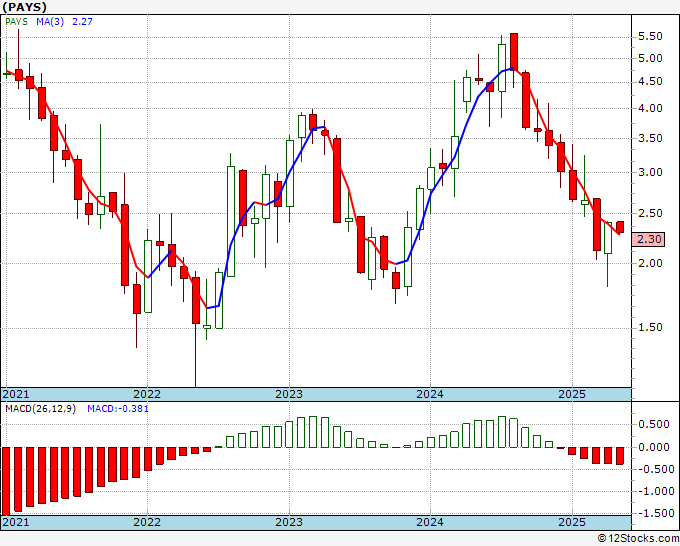Open the 12Stocks.com copyright link
This screenshot has width=680, height=546.
(638, 539)
